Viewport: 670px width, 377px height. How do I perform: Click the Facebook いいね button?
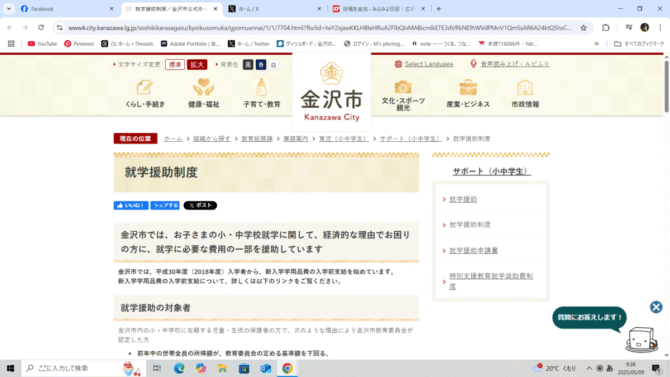click(x=131, y=205)
